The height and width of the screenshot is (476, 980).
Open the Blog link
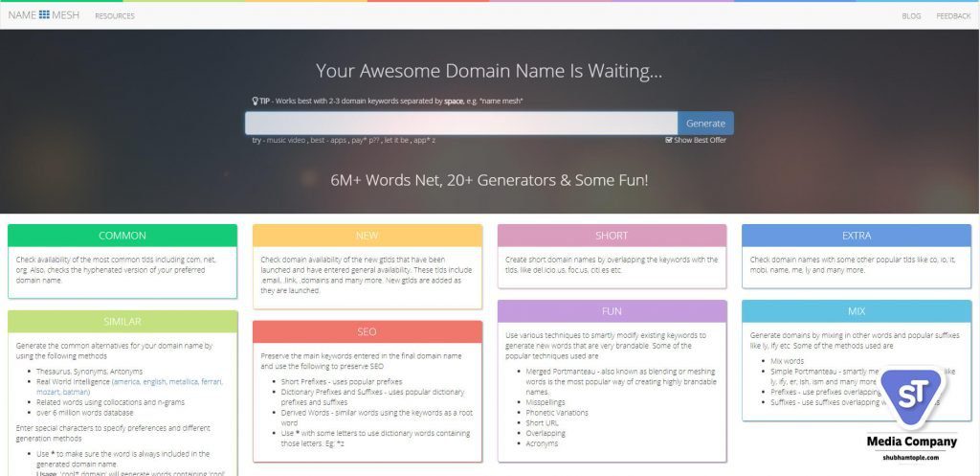point(911,15)
